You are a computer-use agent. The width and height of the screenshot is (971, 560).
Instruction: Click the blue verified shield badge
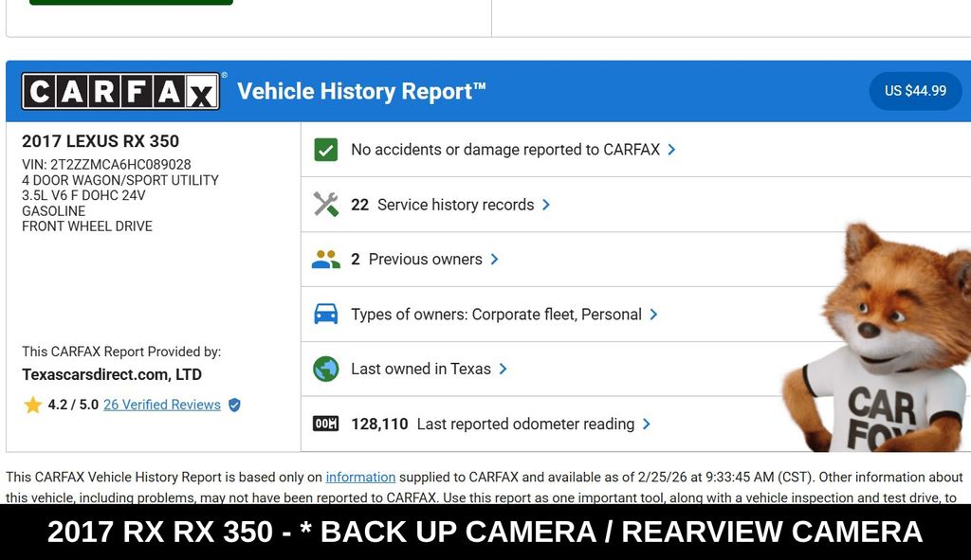(234, 406)
